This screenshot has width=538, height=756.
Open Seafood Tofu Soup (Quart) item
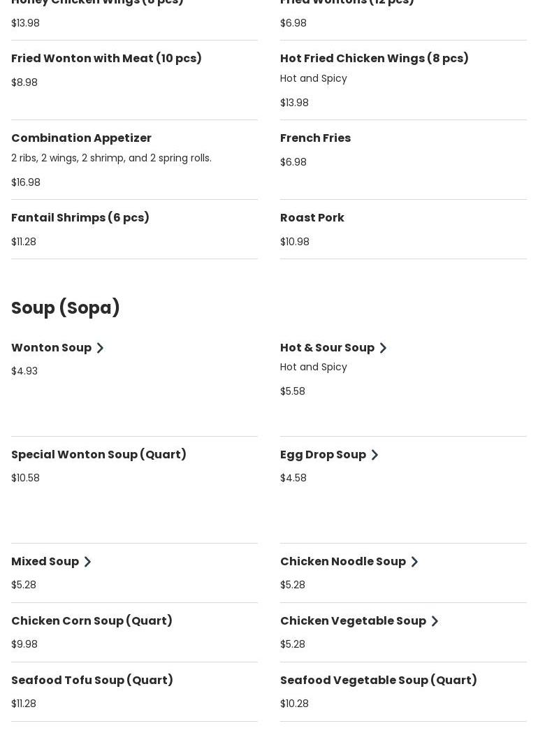pyautogui.click(x=92, y=681)
